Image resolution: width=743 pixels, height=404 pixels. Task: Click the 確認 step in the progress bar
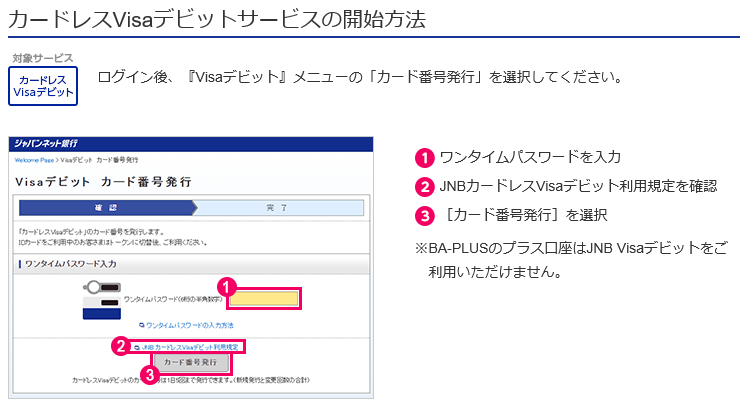(x=106, y=207)
